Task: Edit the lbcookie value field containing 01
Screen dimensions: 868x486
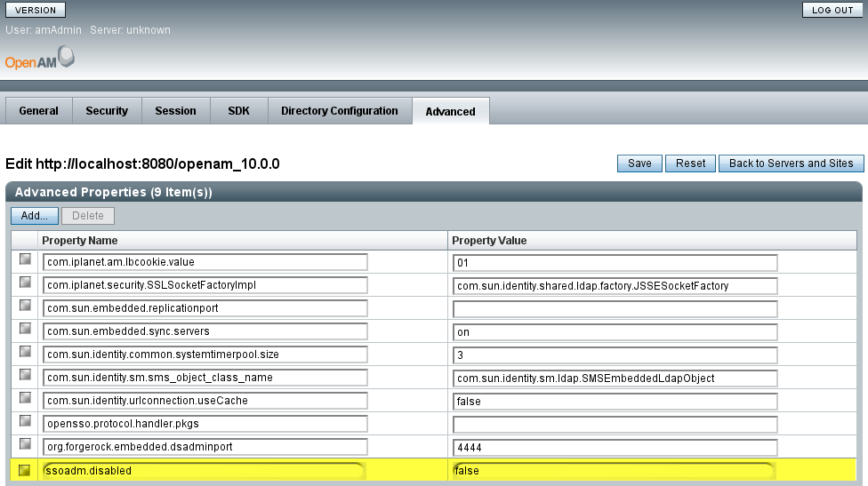Action: (x=615, y=263)
